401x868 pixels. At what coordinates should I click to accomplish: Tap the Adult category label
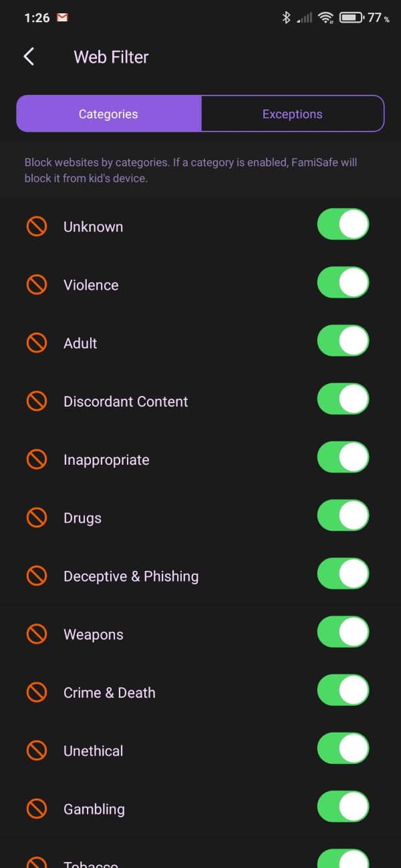[x=80, y=343]
